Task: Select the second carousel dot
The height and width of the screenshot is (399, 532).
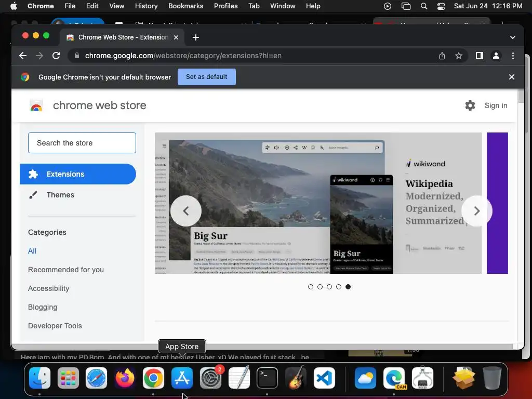Action: pyautogui.click(x=320, y=287)
